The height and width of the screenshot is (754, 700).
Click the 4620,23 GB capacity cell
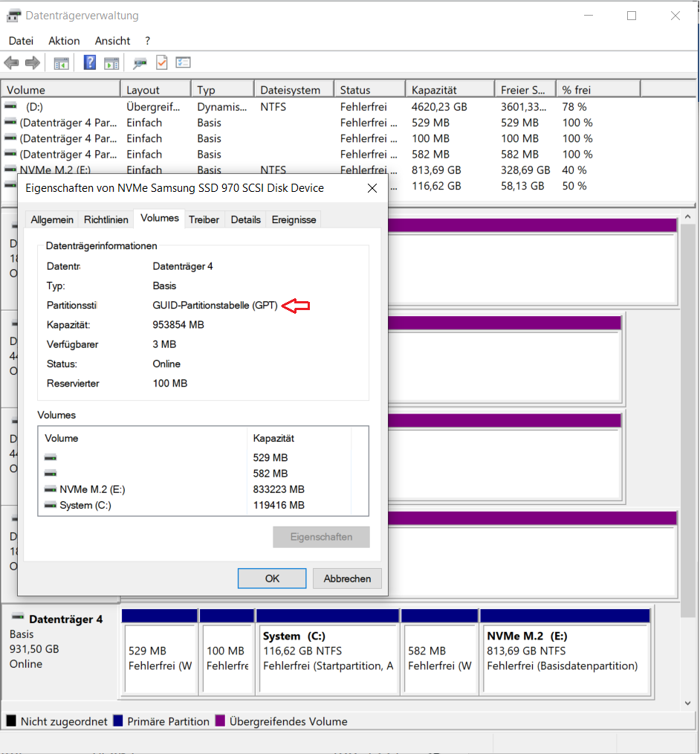(x=439, y=107)
